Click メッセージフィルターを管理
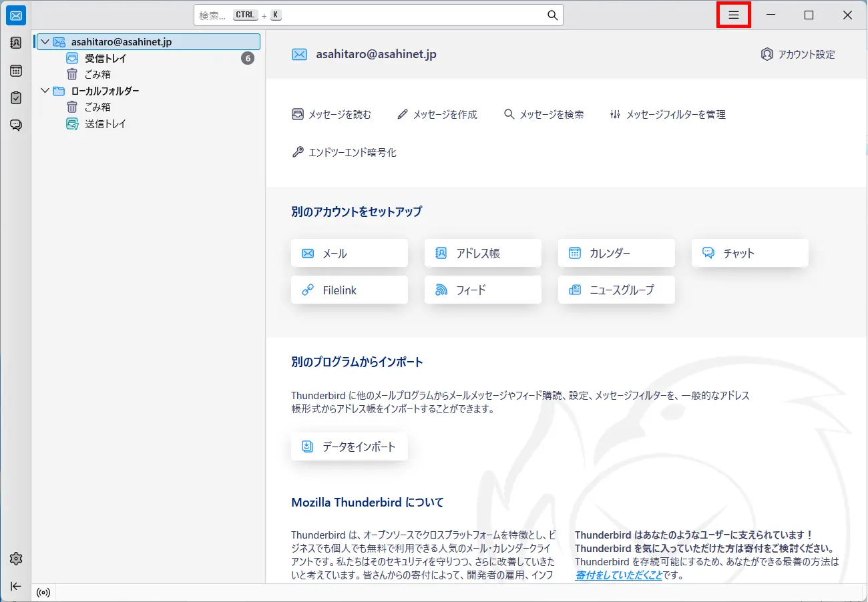 pos(668,115)
